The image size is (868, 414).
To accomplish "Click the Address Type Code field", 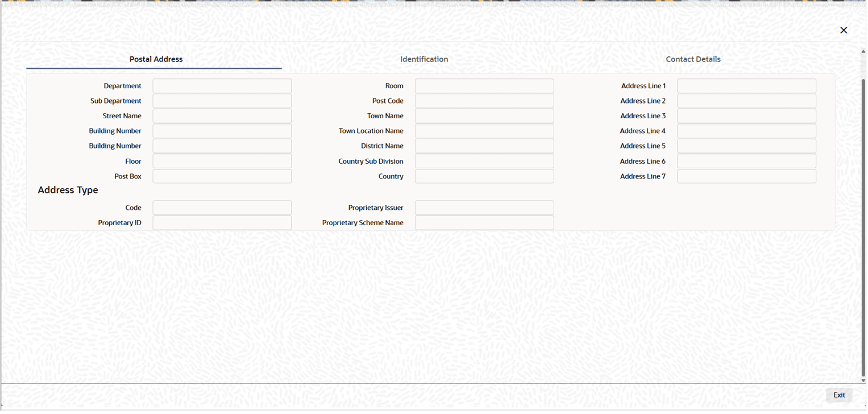I will 222,208.
